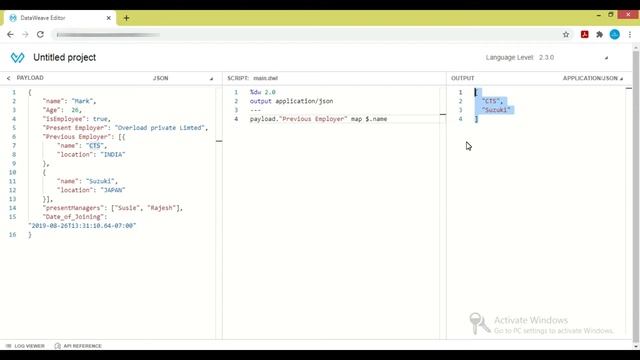Viewport: 640px width, 360px height.
Task: Bookmark this page with the star icon
Action: point(566,35)
